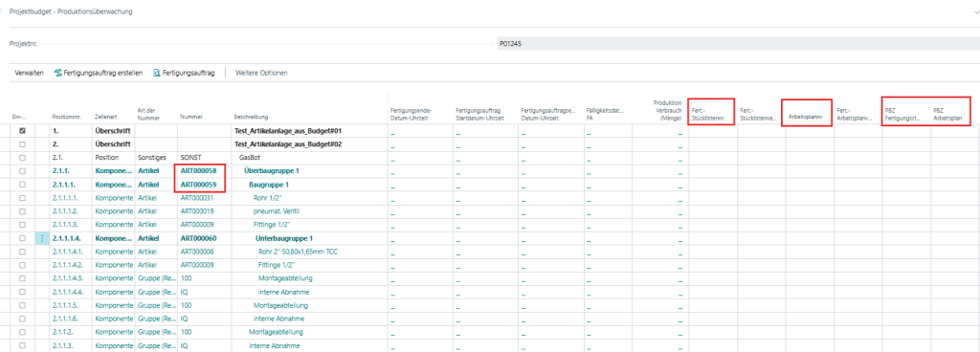Open article number ART000060
This screenshot has width=980, height=352.
pyautogui.click(x=199, y=238)
